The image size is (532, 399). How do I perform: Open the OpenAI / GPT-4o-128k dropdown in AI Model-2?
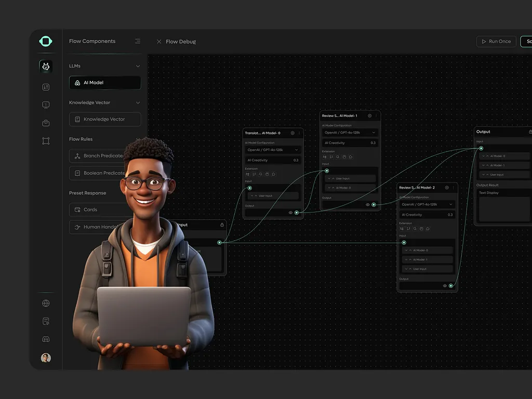[x=427, y=204]
